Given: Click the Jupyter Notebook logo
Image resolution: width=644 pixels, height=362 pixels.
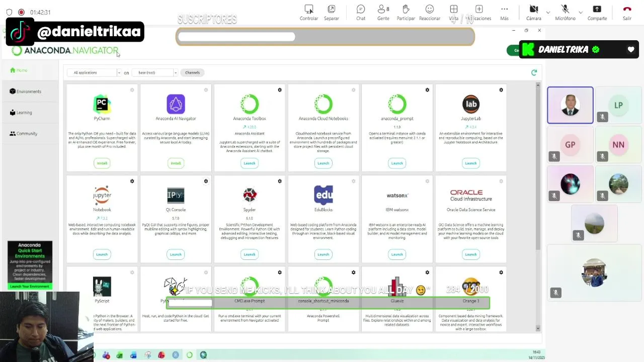Looking at the screenshot, I should (x=102, y=195).
